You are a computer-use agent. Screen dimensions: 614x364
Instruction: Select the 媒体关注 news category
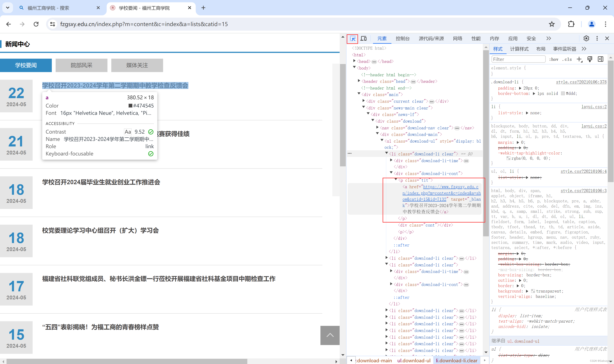pyautogui.click(x=137, y=65)
